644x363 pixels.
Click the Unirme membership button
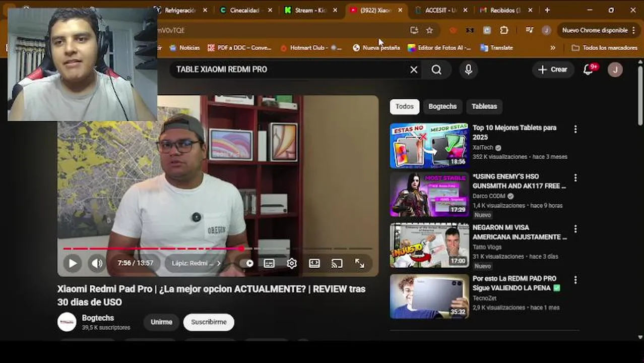point(161,322)
